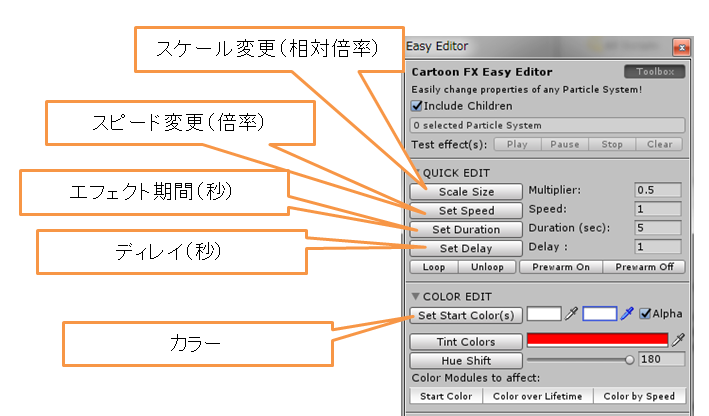The image size is (709, 416).
Task: Toggle the Start Color module
Action: [x=446, y=396]
